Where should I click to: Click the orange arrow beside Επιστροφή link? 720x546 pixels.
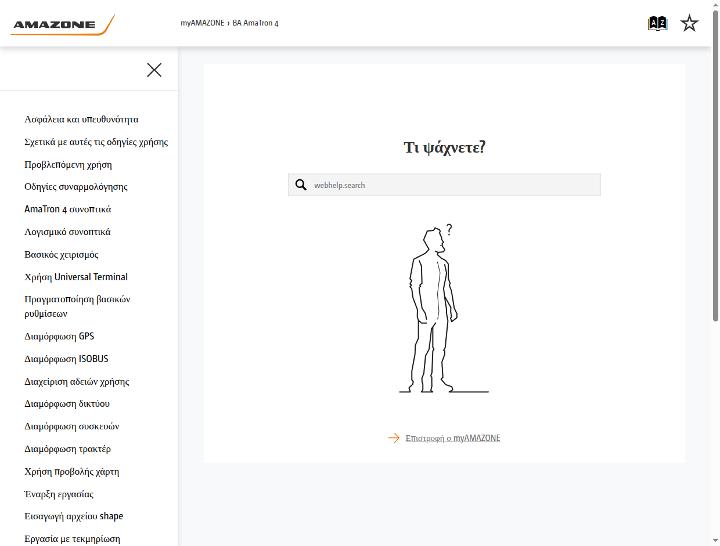[394, 438]
